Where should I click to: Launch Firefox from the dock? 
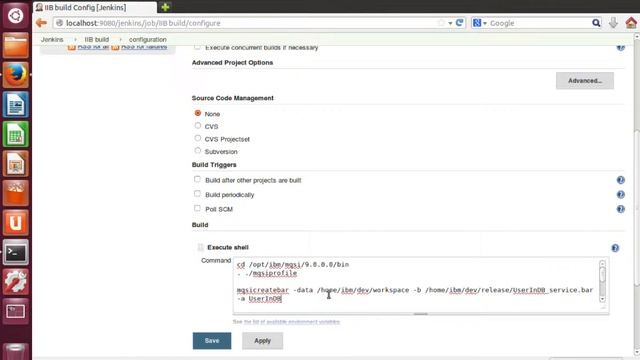pos(16,75)
